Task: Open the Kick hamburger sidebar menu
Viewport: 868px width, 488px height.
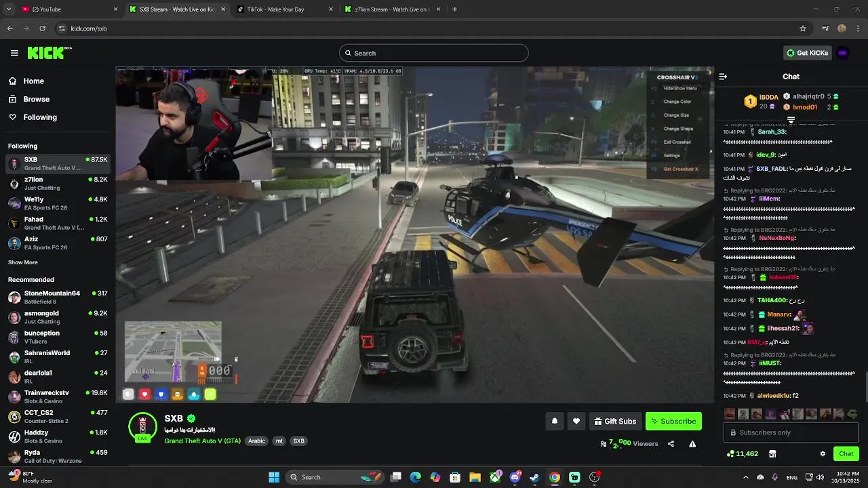Action: click(x=14, y=53)
